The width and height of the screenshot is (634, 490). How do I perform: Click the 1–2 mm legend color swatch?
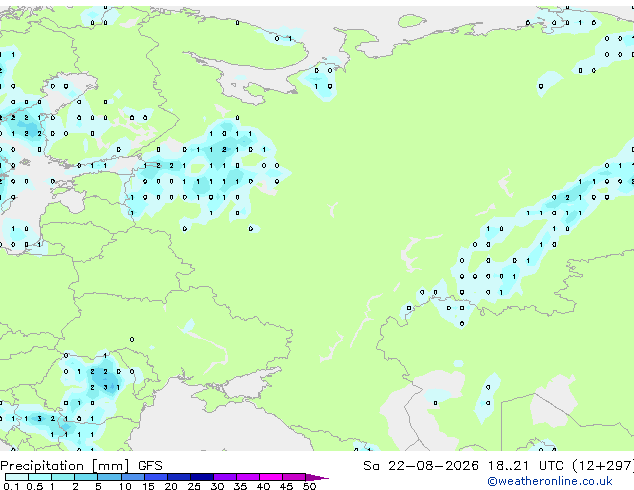63,477
